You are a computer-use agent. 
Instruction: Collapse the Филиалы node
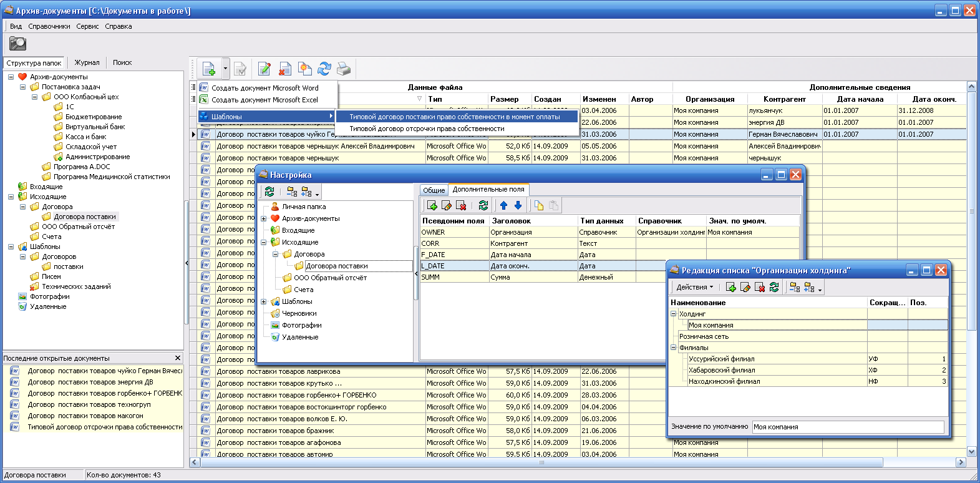coord(674,348)
